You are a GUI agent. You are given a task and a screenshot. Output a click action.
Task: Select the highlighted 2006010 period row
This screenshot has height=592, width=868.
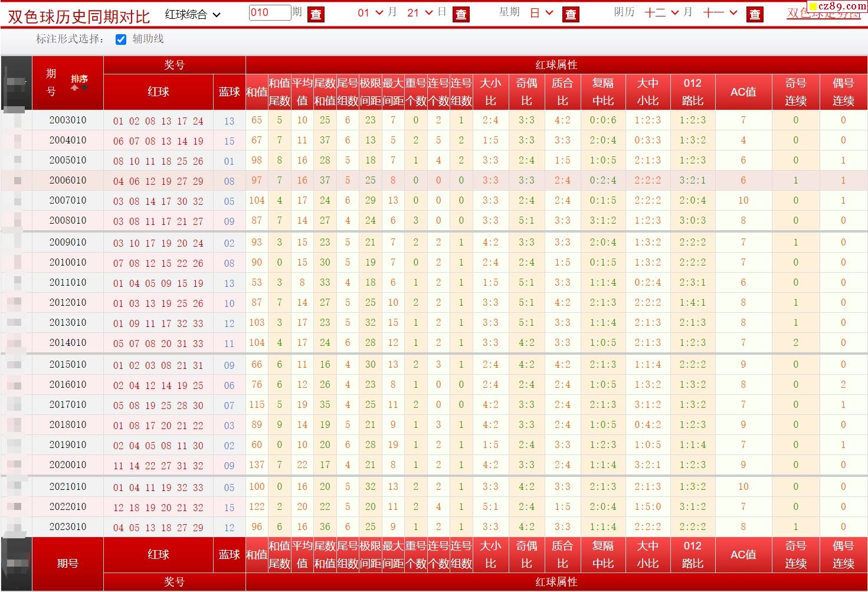[x=68, y=181]
